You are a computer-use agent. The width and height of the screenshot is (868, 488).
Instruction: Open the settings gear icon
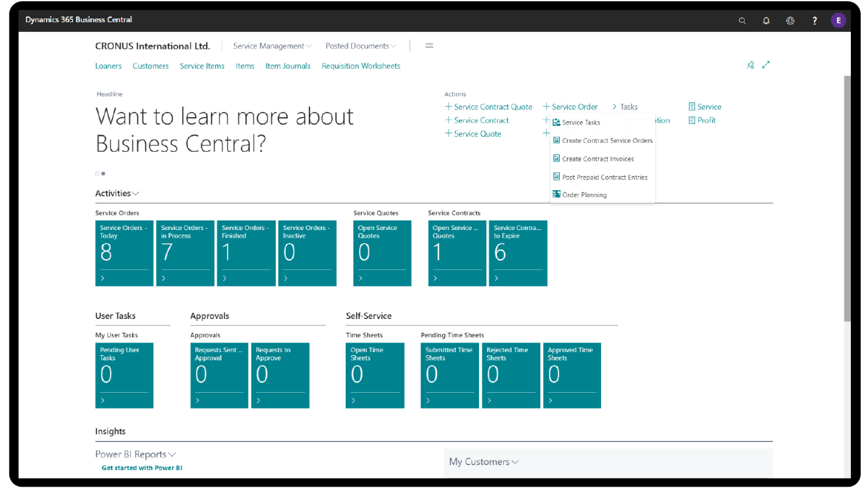coord(790,20)
